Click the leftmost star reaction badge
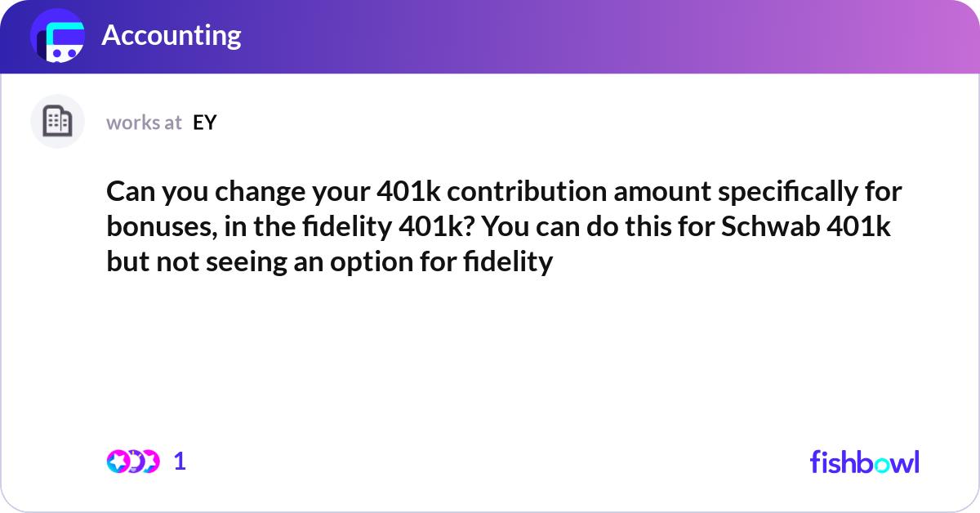Screen dimensions: 980x513 point(118,462)
